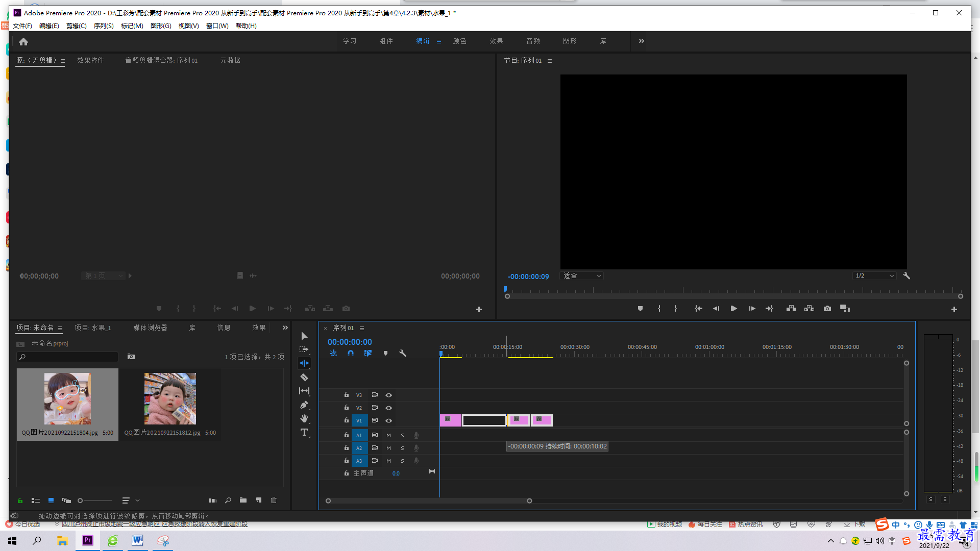Mute audio track A3
980x551 pixels.
388,461
